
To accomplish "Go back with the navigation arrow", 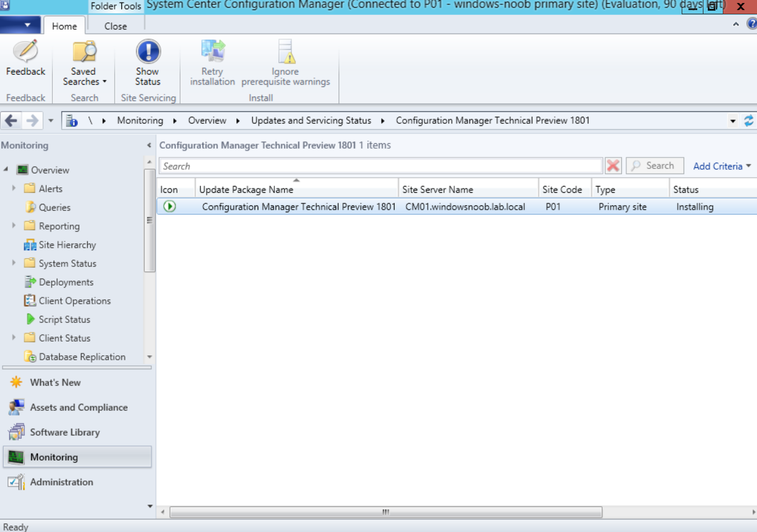I will tap(11, 121).
